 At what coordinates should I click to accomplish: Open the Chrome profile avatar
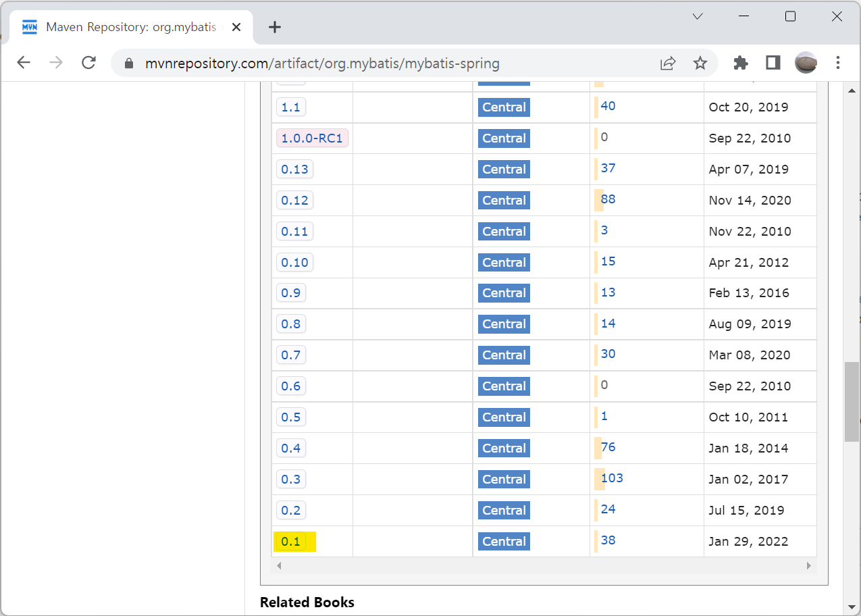coord(806,63)
